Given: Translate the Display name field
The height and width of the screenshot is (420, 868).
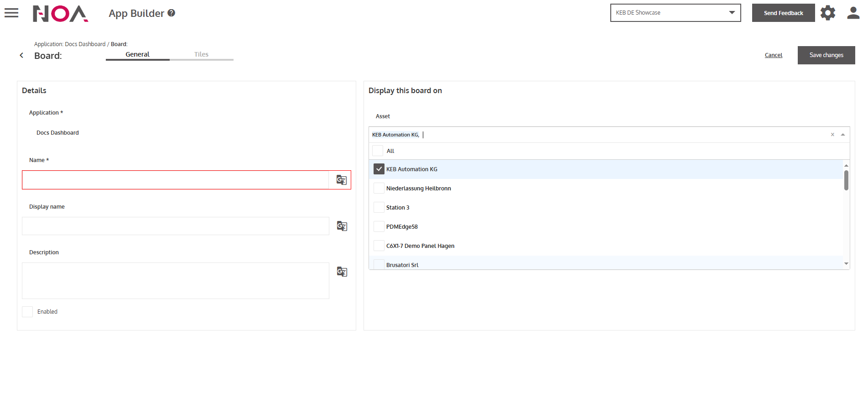Looking at the screenshot, I should pos(342,226).
